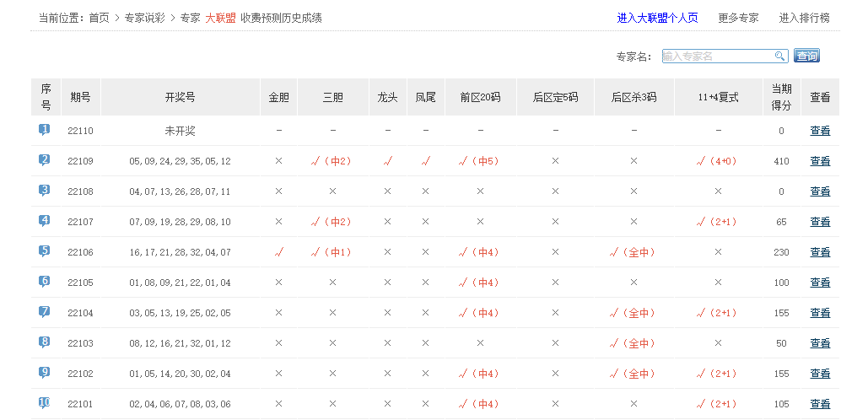Click the number 2 rank badge icon

(x=44, y=160)
